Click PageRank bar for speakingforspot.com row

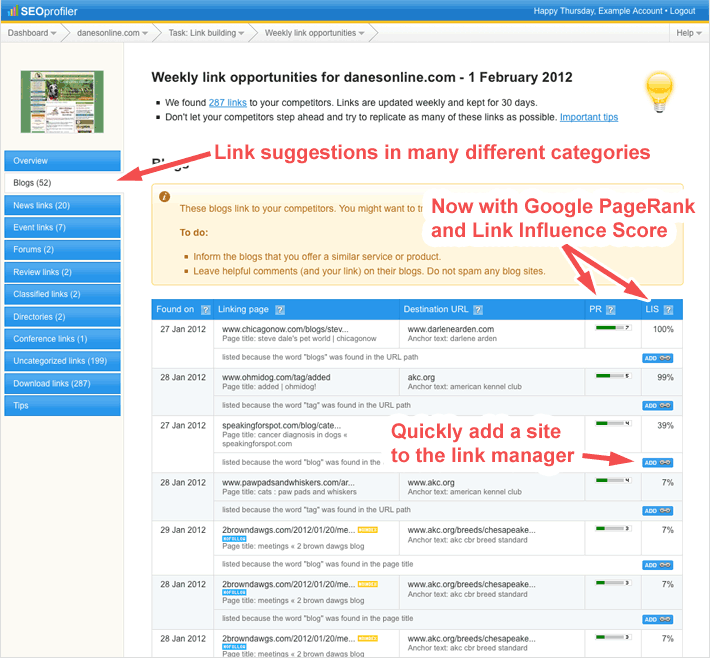point(613,423)
